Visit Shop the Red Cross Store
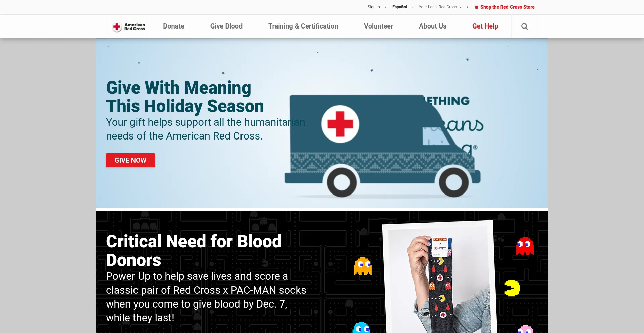 (x=507, y=7)
